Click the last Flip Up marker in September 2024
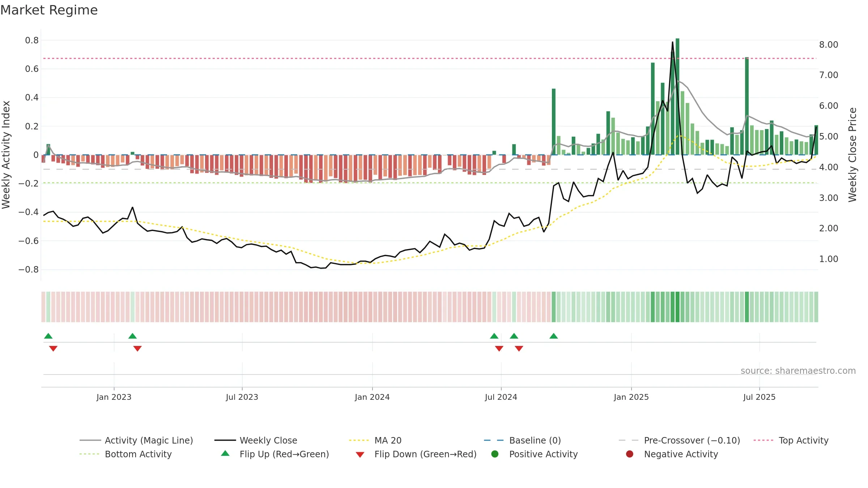The image size is (868, 488). [x=554, y=336]
